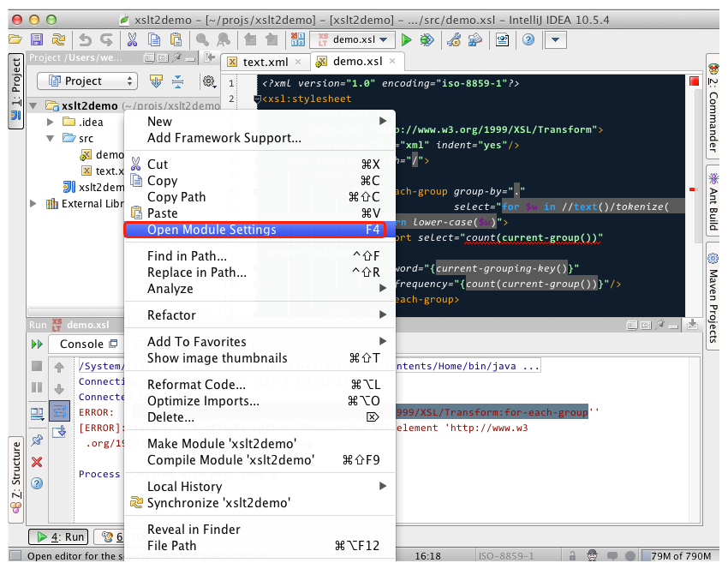Open the Maven Projects side panel

pos(713,297)
